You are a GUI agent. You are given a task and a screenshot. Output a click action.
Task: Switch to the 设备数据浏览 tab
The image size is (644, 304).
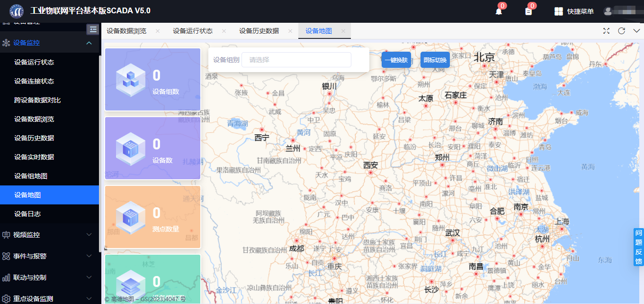(126, 31)
